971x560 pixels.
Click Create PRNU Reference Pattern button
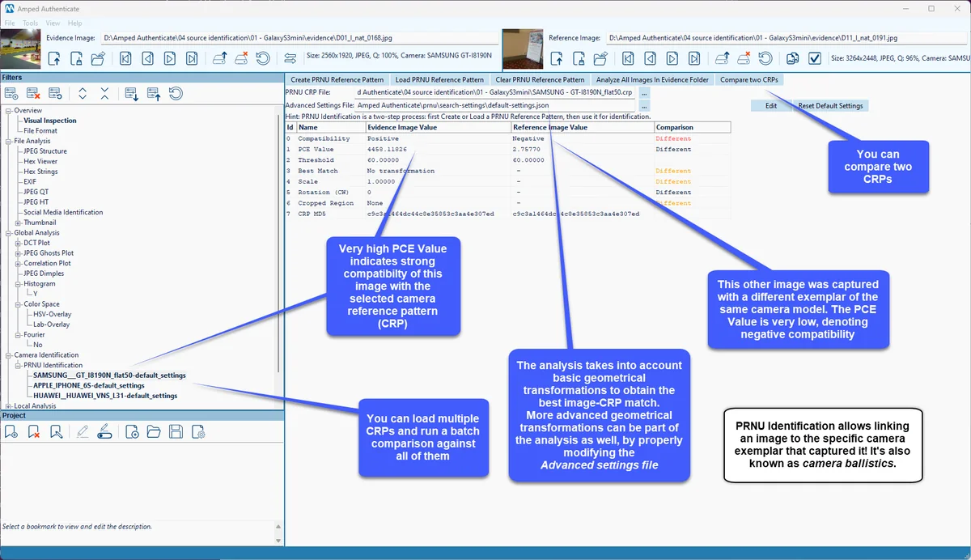(x=337, y=80)
